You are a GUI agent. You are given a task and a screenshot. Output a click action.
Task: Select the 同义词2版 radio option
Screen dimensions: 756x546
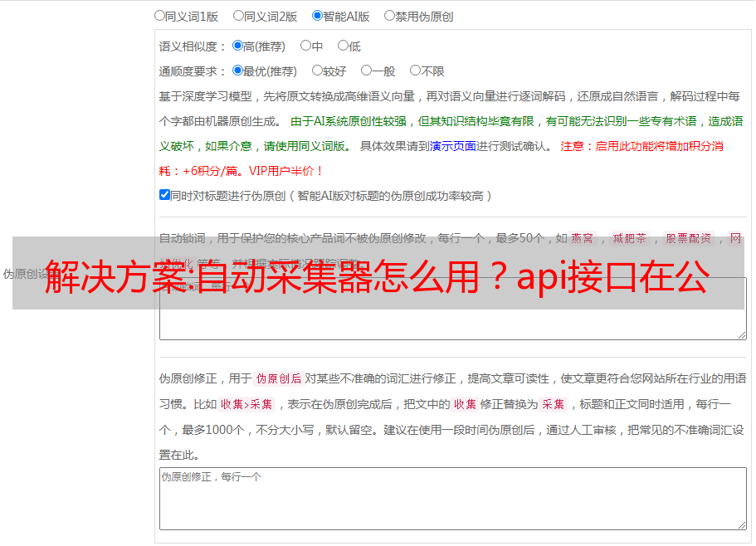[x=239, y=16]
